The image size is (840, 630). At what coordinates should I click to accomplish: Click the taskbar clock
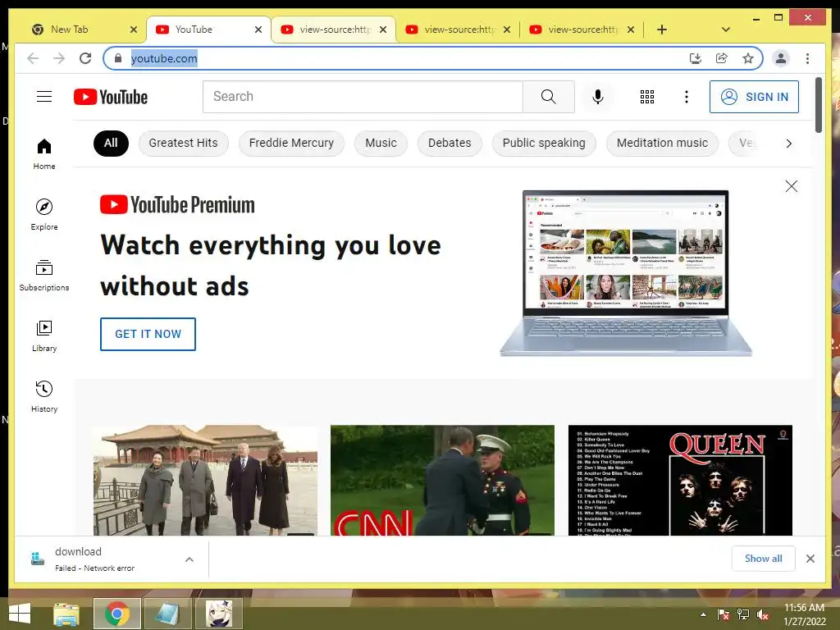(804, 614)
